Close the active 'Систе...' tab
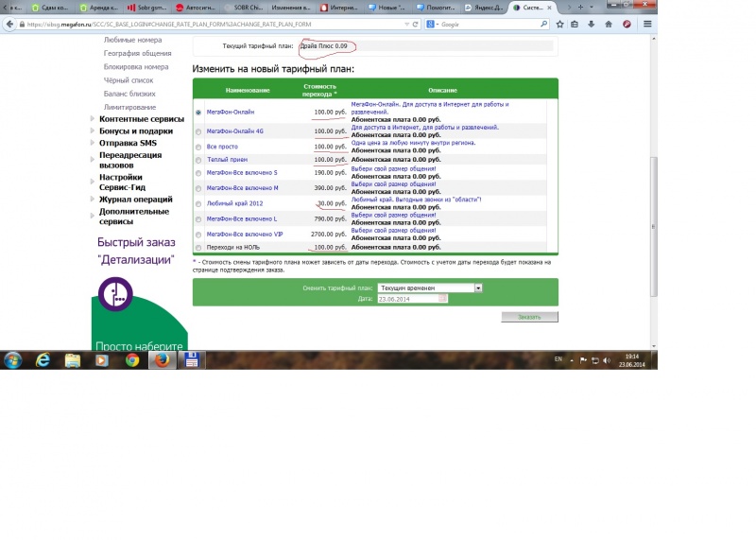Viewport: 756px width, 540px height. pos(549,8)
